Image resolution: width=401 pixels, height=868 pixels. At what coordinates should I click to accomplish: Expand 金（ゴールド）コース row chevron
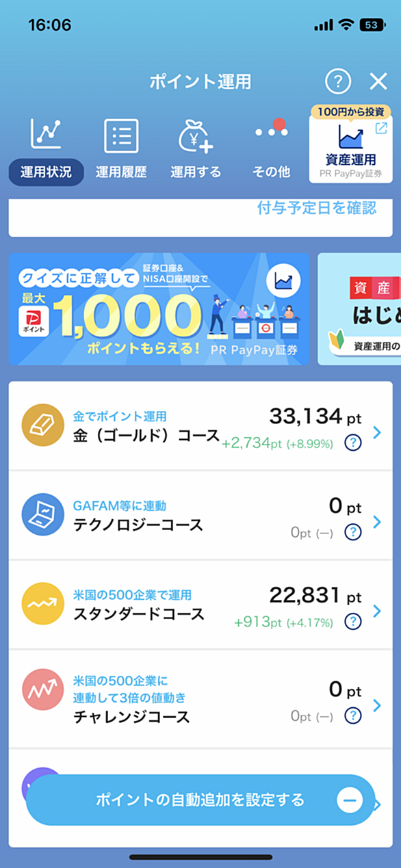[377, 432]
